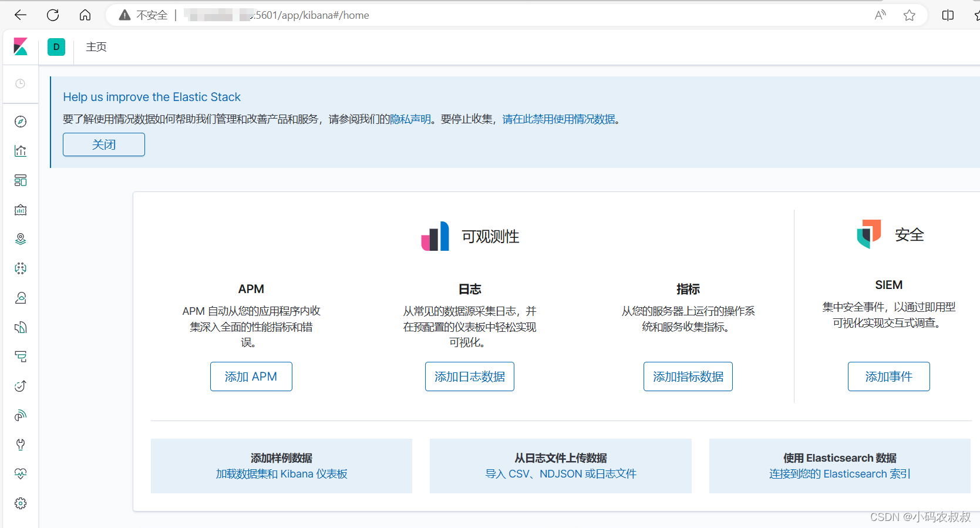Select the 主页 breadcrumb
The width and height of the screenshot is (980, 528).
[96, 47]
